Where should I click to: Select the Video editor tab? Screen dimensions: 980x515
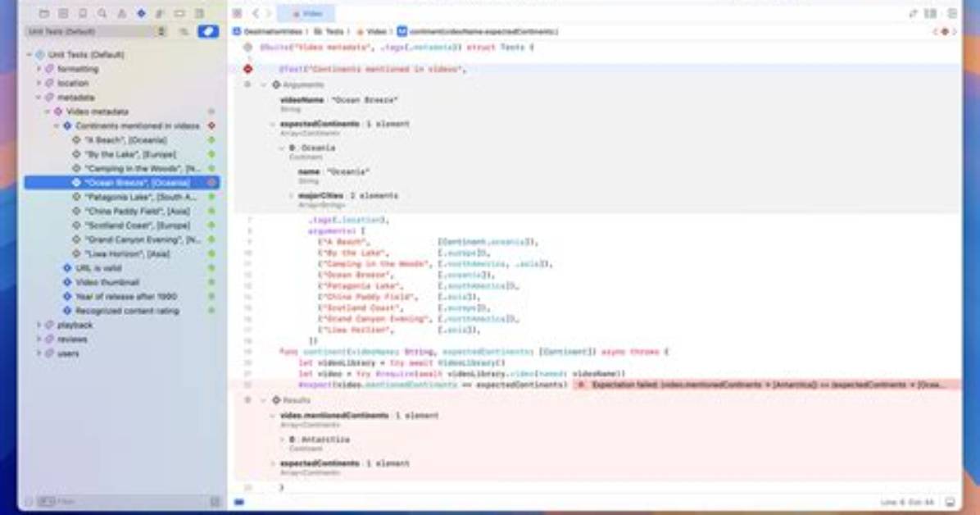(x=306, y=13)
